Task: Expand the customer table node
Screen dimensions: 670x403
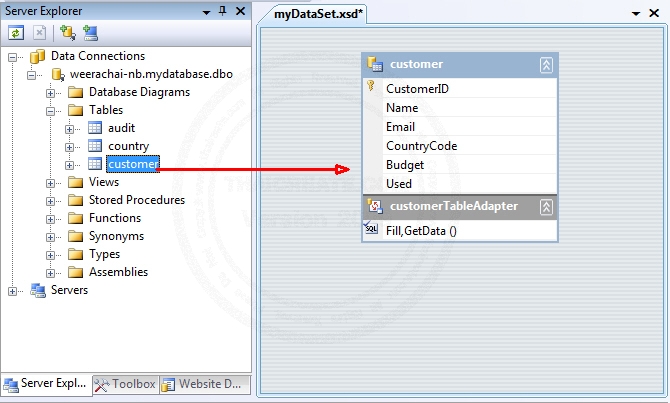Action: pos(69,165)
